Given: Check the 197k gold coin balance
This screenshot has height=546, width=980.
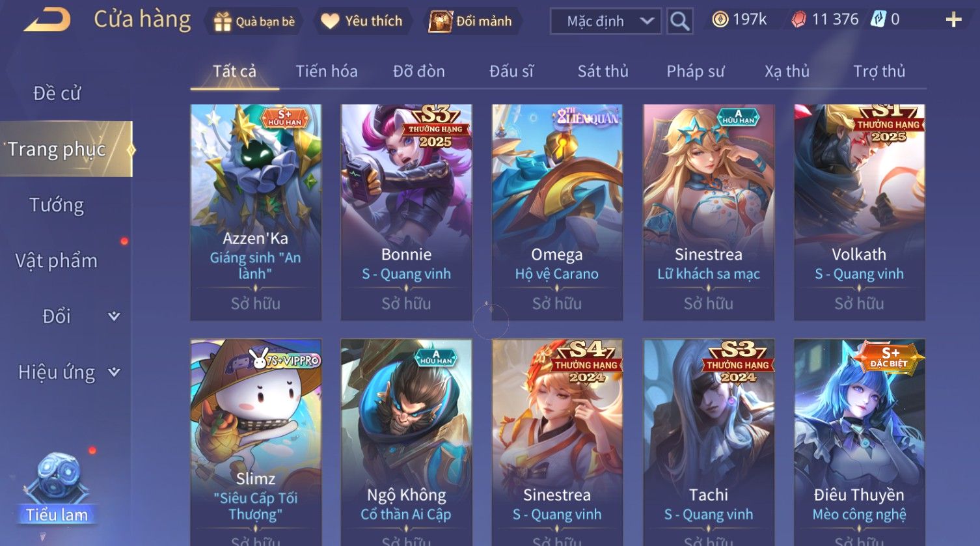Looking at the screenshot, I should coord(739,20).
